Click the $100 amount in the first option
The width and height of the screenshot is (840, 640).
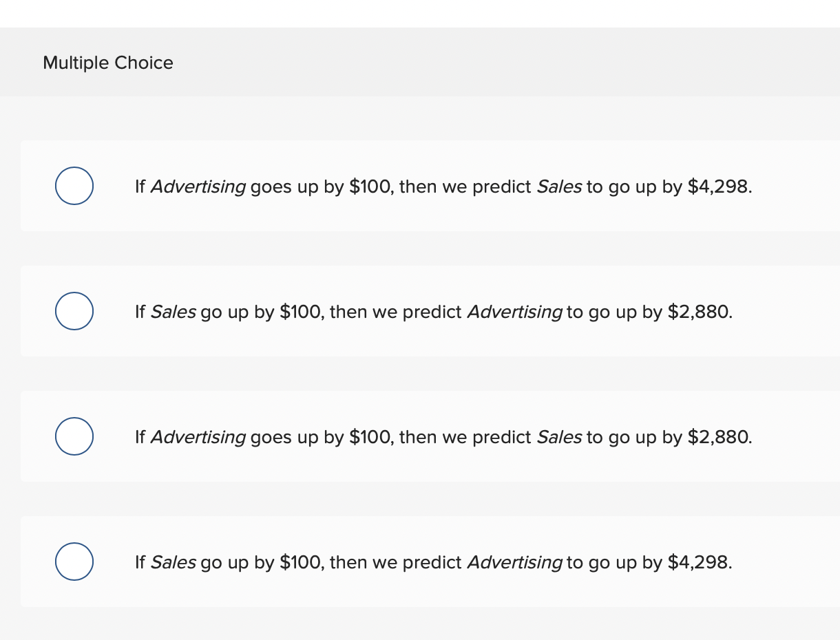point(371,187)
